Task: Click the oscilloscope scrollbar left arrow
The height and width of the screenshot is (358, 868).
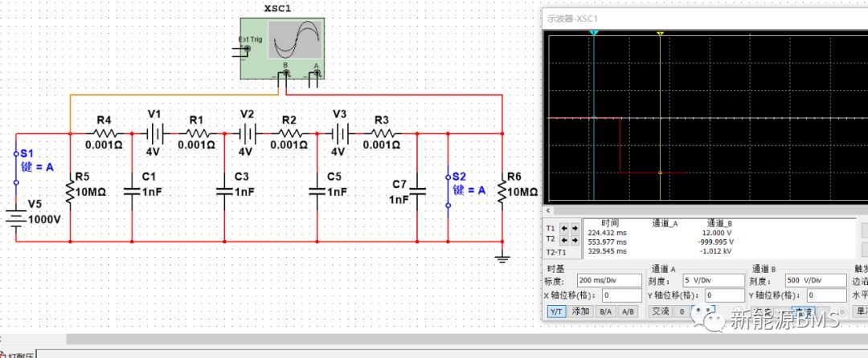Action: (549, 211)
